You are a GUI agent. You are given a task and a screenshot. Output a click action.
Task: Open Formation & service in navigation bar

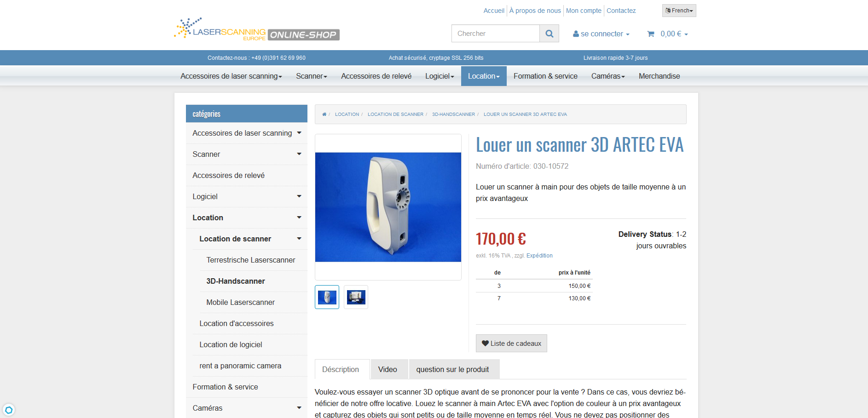[x=545, y=76]
